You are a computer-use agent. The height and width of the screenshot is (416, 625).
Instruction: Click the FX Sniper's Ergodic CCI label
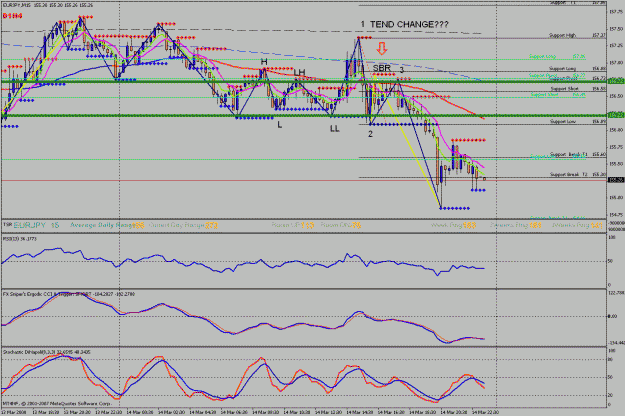[x=69, y=294]
